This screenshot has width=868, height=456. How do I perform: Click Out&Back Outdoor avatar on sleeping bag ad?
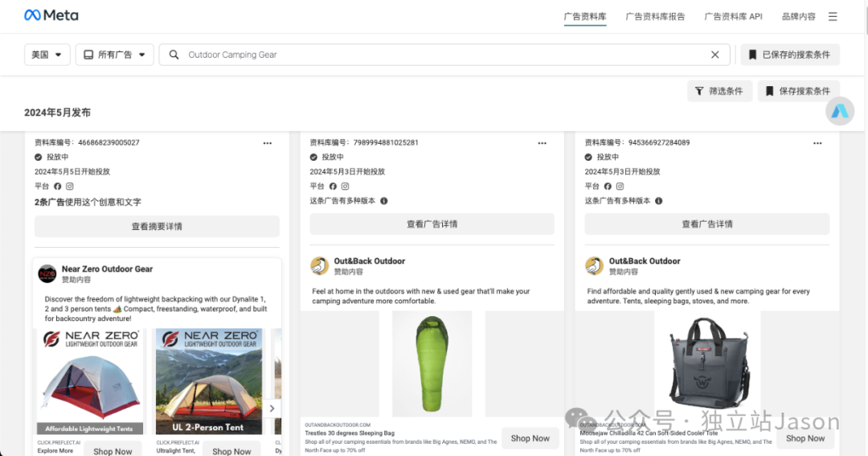319,266
